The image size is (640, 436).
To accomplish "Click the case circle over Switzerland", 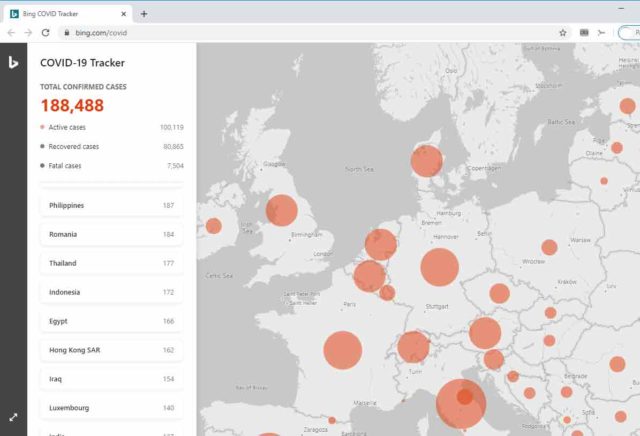I will click(413, 347).
